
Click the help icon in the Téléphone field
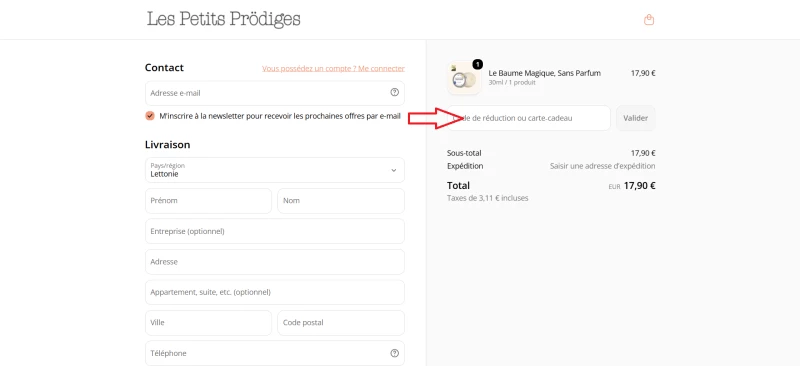pos(394,353)
